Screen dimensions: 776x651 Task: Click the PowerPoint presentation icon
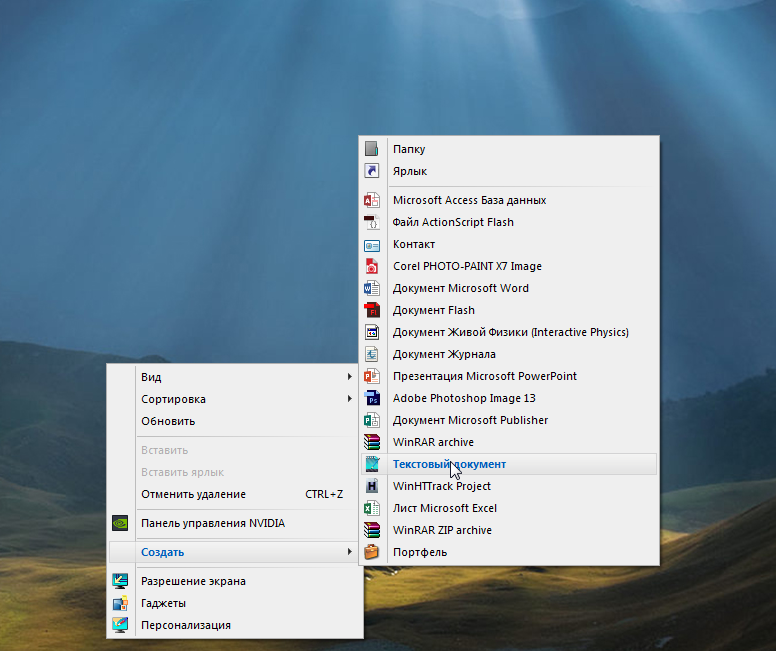pyautogui.click(x=372, y=376)
